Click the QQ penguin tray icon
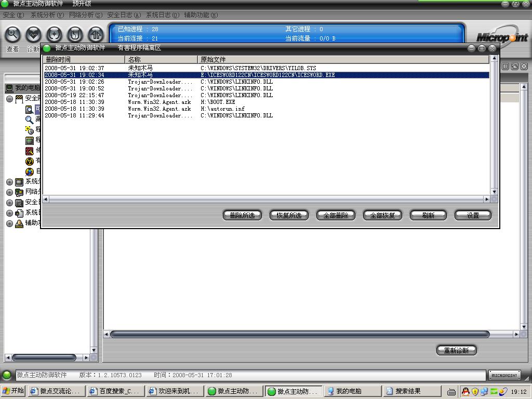532x399 pixels. pos(466,392)
